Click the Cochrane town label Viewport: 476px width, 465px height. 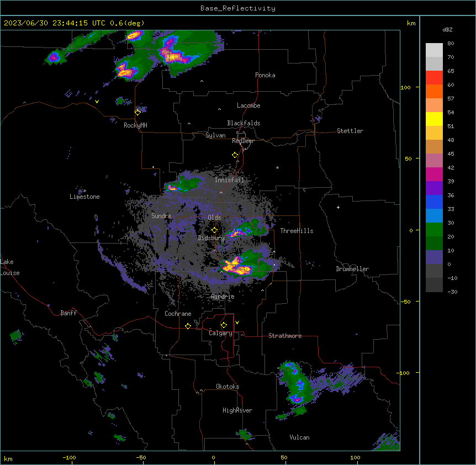(x=178, y=314)
